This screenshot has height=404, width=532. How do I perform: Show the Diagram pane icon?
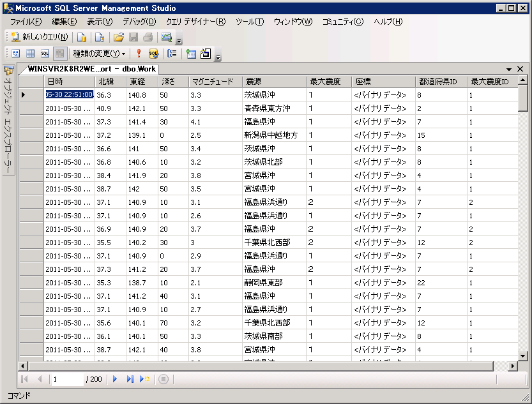(x=16, y=54)
